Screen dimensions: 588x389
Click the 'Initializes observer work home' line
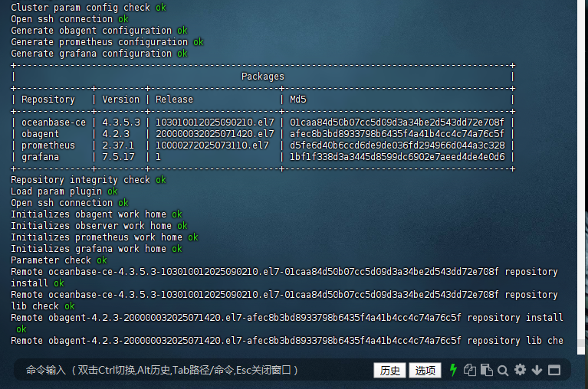[99, 226]
